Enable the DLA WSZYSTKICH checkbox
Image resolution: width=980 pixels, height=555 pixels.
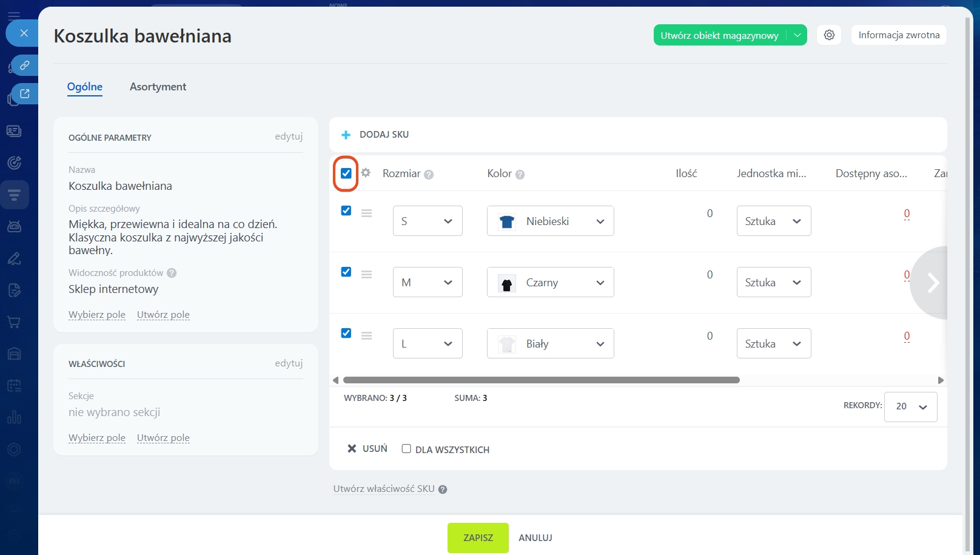point(406,449)
